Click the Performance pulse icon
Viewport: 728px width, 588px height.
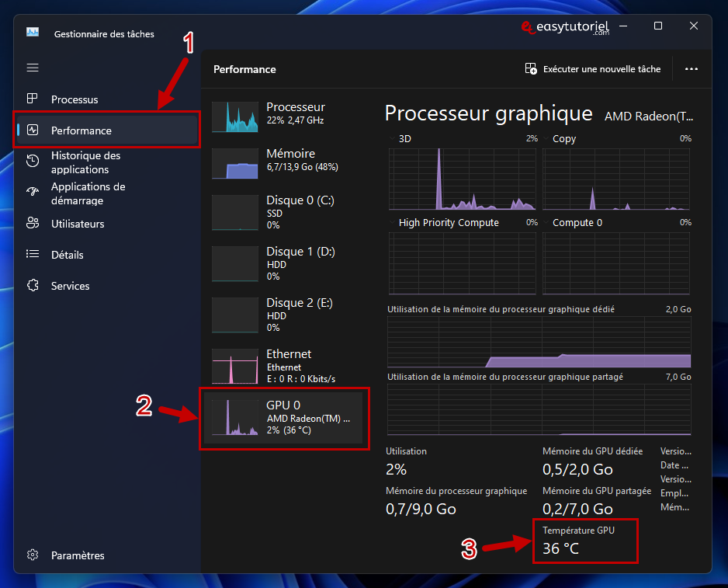pyautogui.click(x=33, y=130)
